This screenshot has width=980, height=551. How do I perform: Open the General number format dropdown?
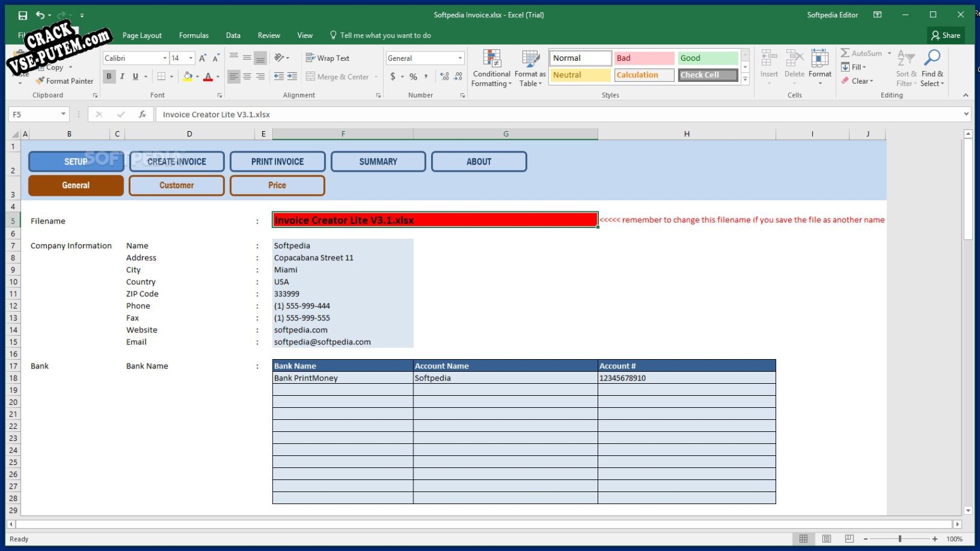(x=460, y=58)
